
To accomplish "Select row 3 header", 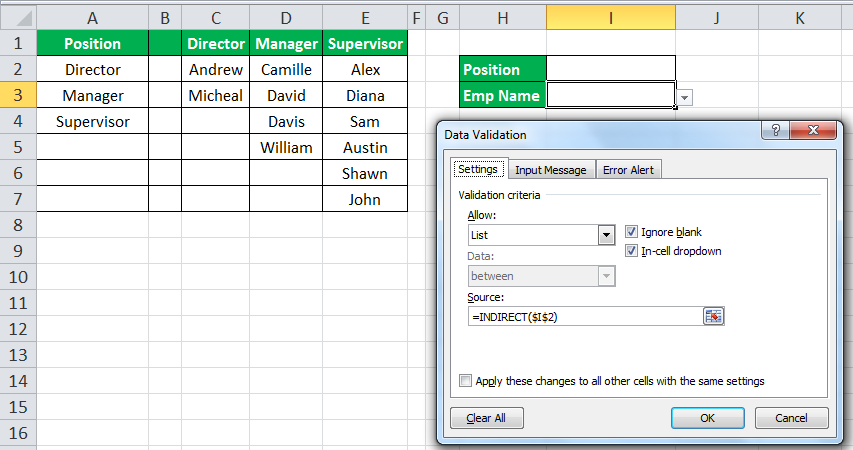I will click(x=18, y=95).
